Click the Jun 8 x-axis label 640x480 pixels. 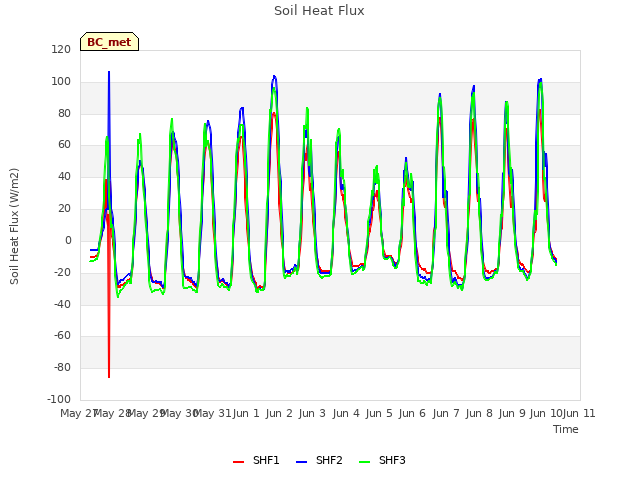click(479, 413)
